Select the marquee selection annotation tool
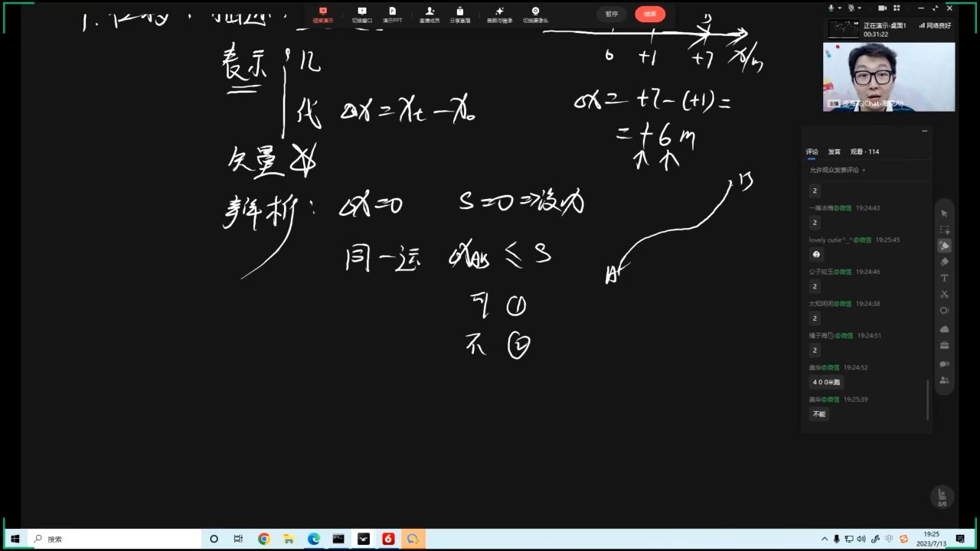 coord(944,230)
